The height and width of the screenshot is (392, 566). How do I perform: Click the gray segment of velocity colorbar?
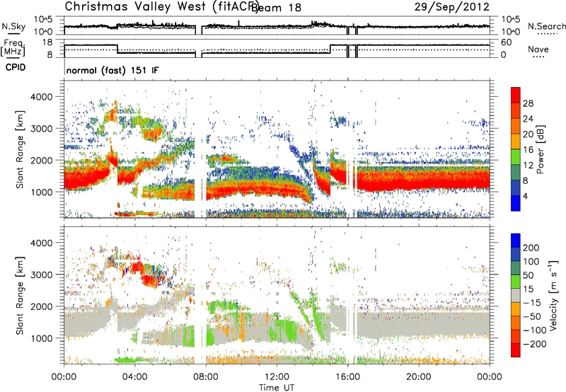click(x=516, y=295)
